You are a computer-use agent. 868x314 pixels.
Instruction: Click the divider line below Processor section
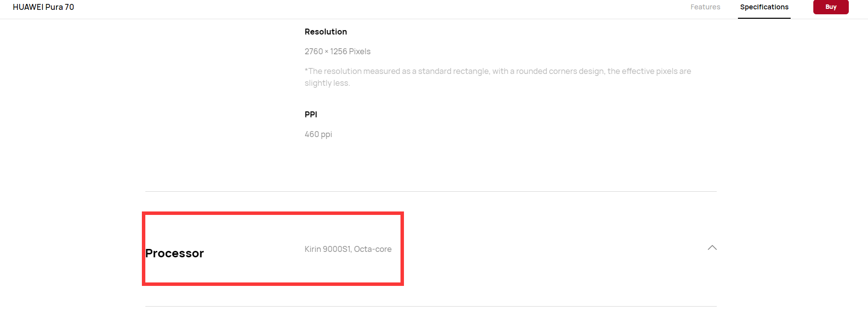(431, 306)
